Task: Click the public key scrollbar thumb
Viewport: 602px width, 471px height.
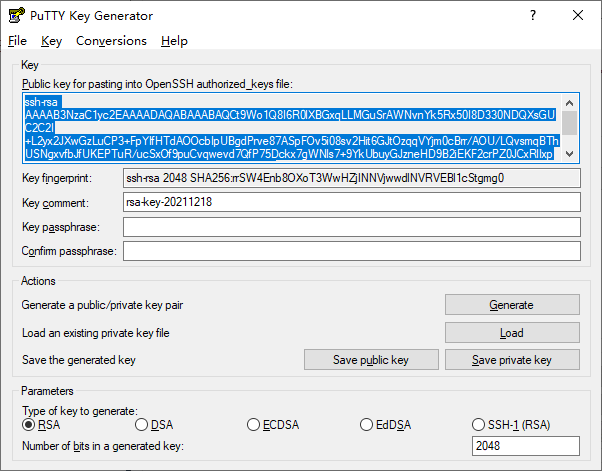Action: pos(570,123)
